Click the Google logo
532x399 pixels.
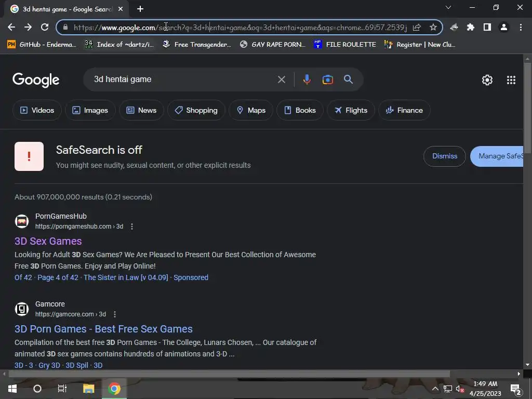click(x=36, y=80)
